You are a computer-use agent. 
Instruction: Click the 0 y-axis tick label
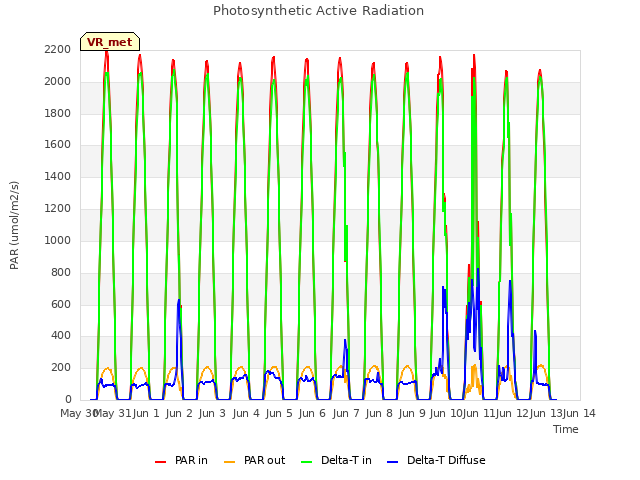68,399
